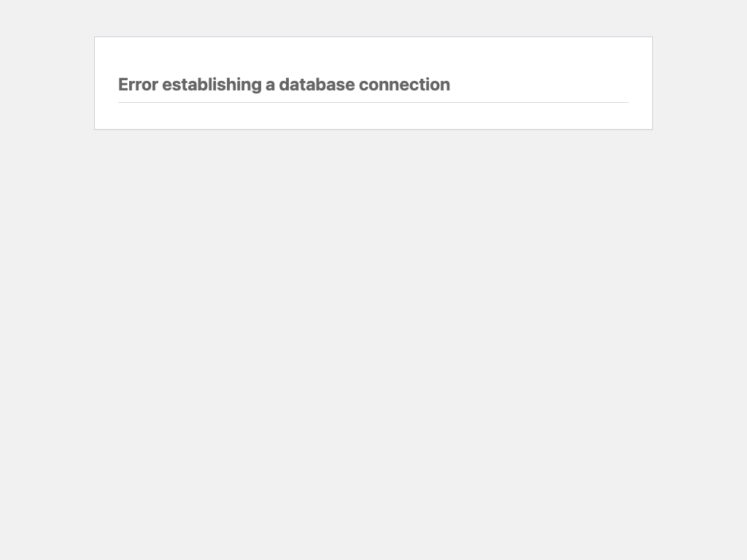
Task: Click the word "database" in the heading
Action: pos(317,85)
